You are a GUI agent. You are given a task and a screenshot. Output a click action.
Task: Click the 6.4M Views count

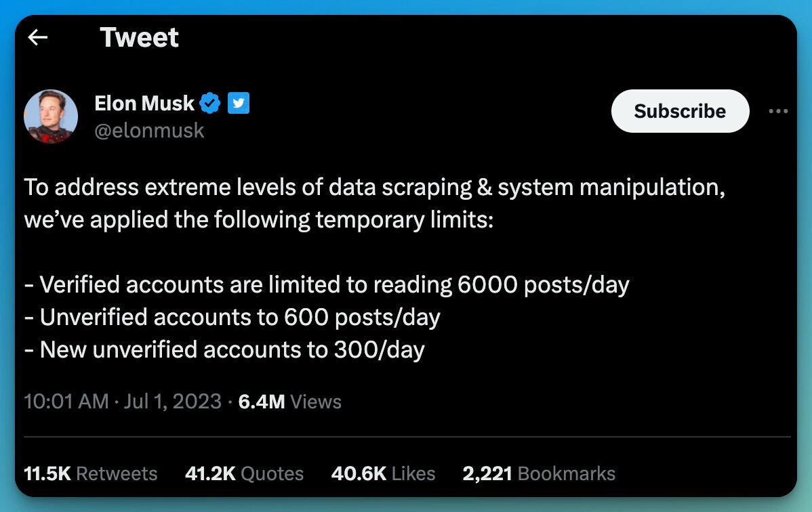[289, 402]
